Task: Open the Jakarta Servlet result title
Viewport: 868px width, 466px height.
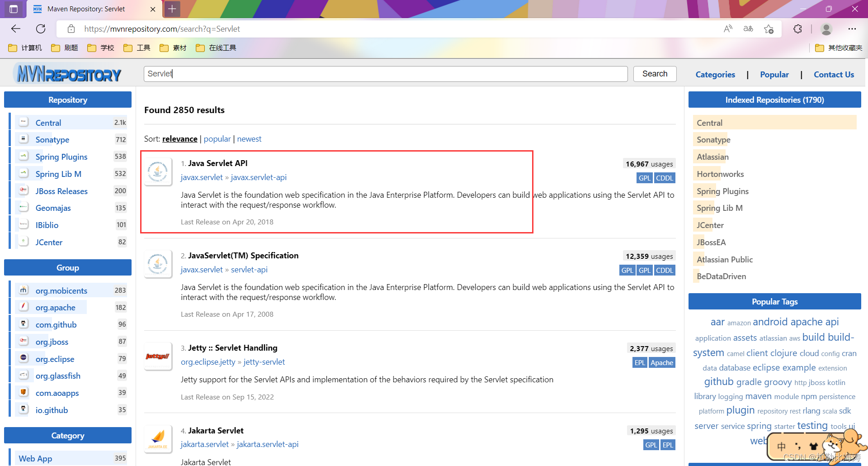Action: (216, 431)
